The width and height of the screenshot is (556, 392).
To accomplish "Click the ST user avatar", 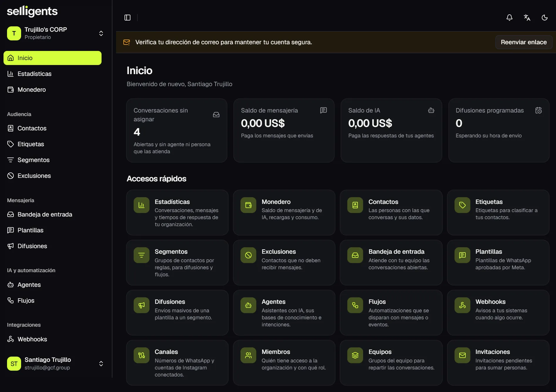I will [14, 364].
